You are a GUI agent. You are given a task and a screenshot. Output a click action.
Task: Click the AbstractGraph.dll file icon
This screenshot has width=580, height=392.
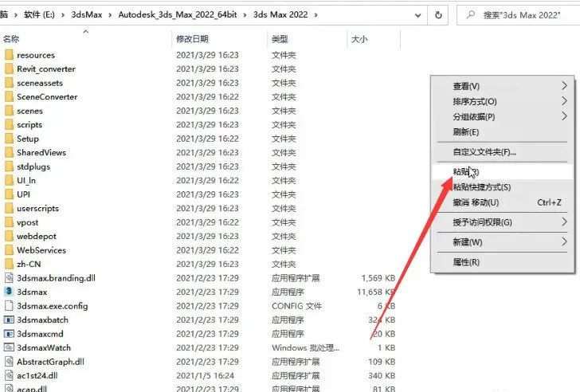click(9, 362)
